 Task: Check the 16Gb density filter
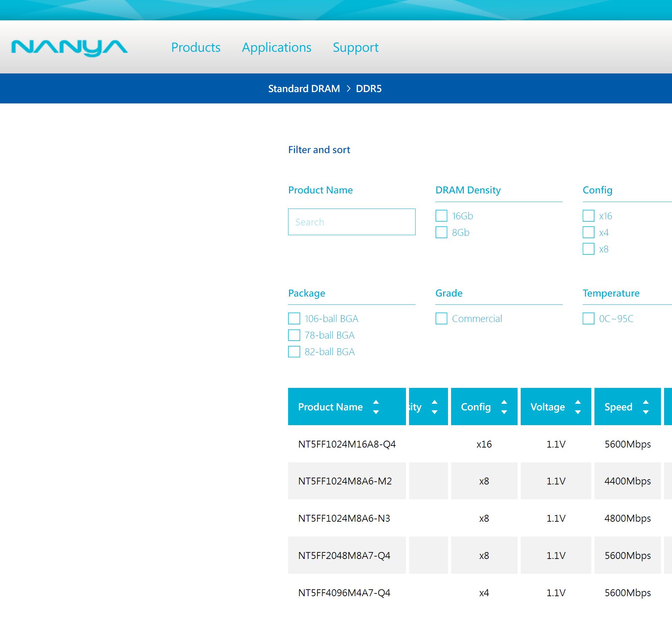click(441, 216)
